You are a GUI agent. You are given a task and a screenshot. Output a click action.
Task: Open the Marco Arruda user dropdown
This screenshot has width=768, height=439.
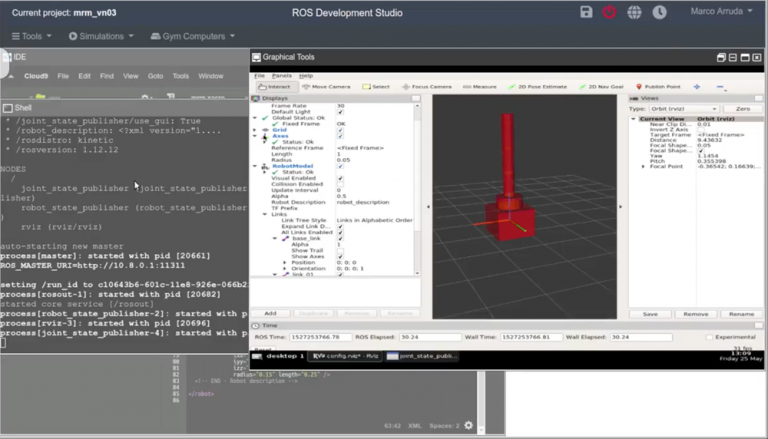point(721,11)
